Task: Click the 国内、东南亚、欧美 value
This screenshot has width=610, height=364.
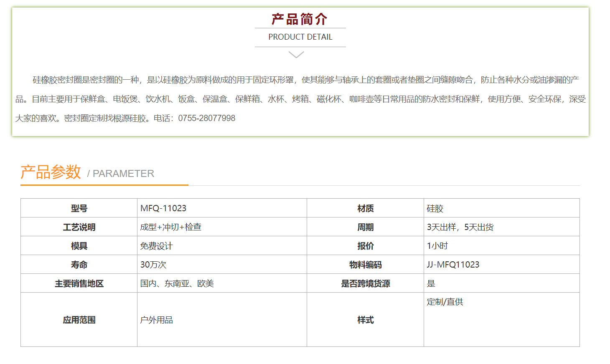Action: pos(177,283)
